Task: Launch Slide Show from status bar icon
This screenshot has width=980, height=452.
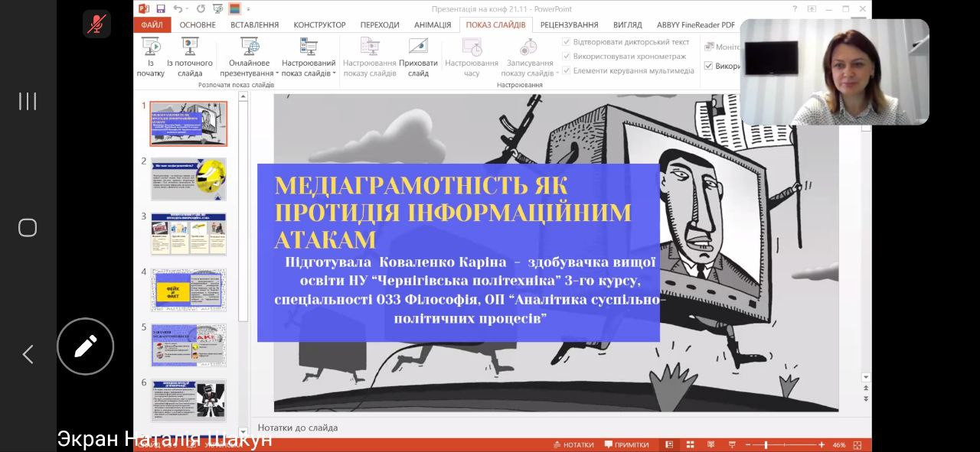Action: (732, 444)
